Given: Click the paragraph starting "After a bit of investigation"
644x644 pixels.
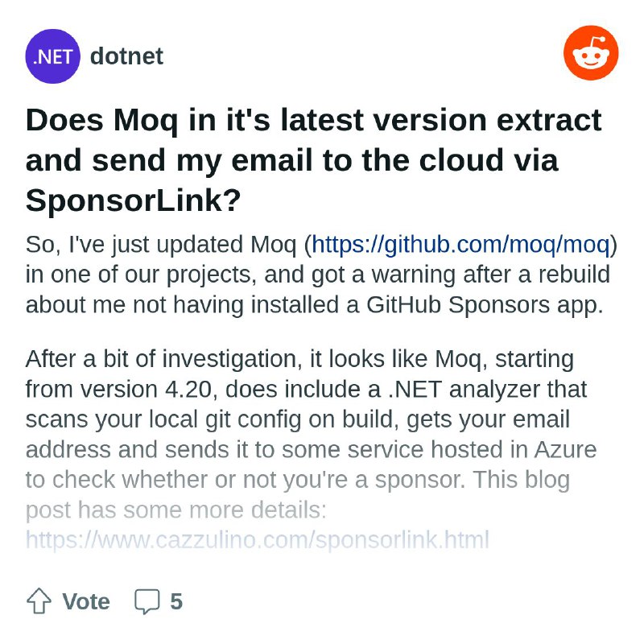Looking at the screenshot, I should (x=311, y=449).
